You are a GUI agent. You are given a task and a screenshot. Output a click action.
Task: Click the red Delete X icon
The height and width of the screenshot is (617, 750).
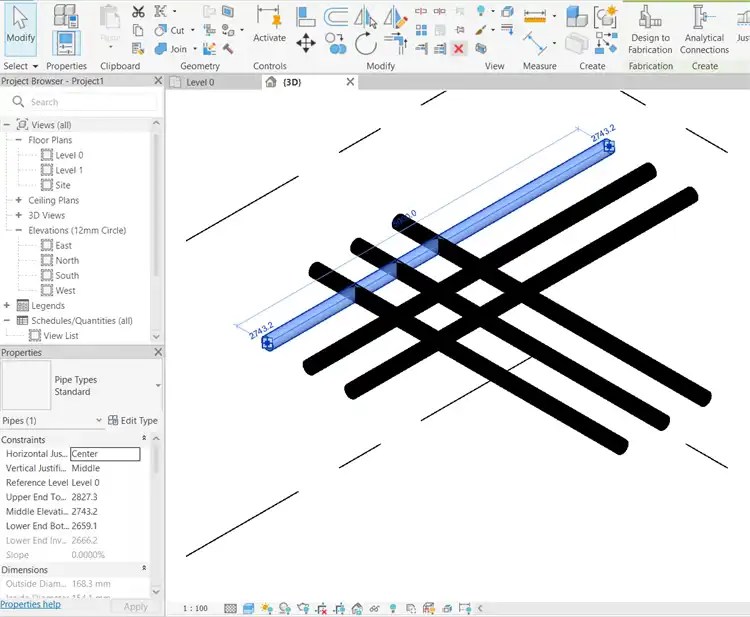458,48
